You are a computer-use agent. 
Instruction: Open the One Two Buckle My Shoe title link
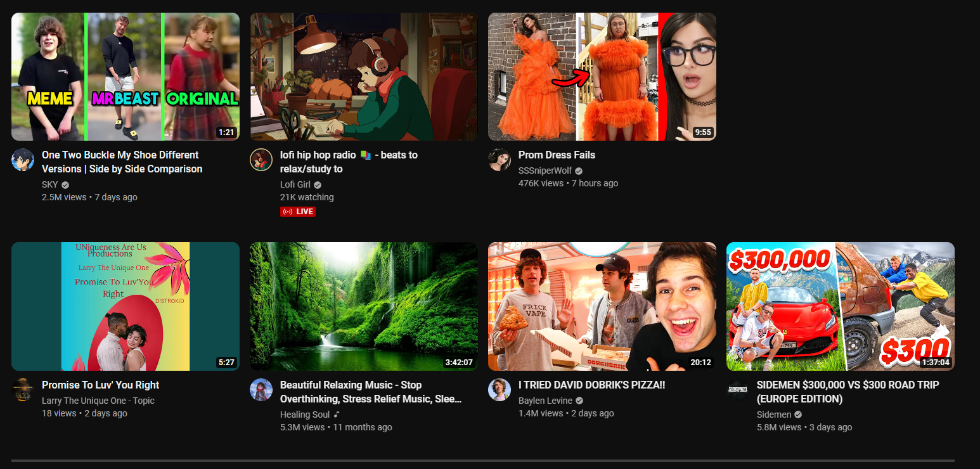pyautogui.click(x=122, y=162)
